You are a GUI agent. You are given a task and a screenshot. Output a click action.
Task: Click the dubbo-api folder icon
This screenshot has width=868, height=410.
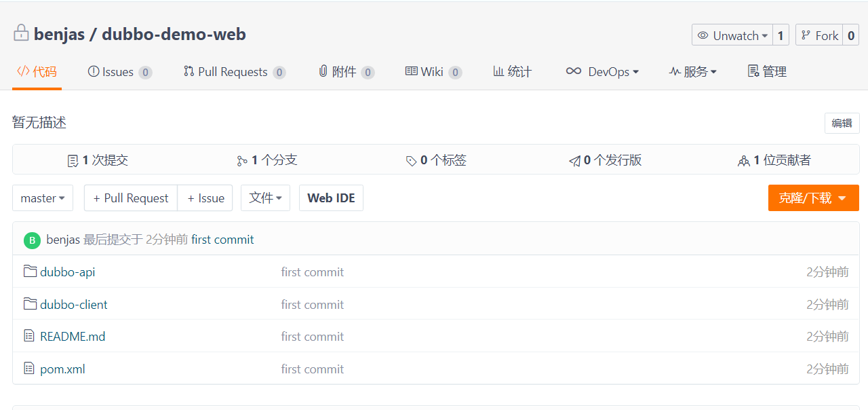point(30,272)
